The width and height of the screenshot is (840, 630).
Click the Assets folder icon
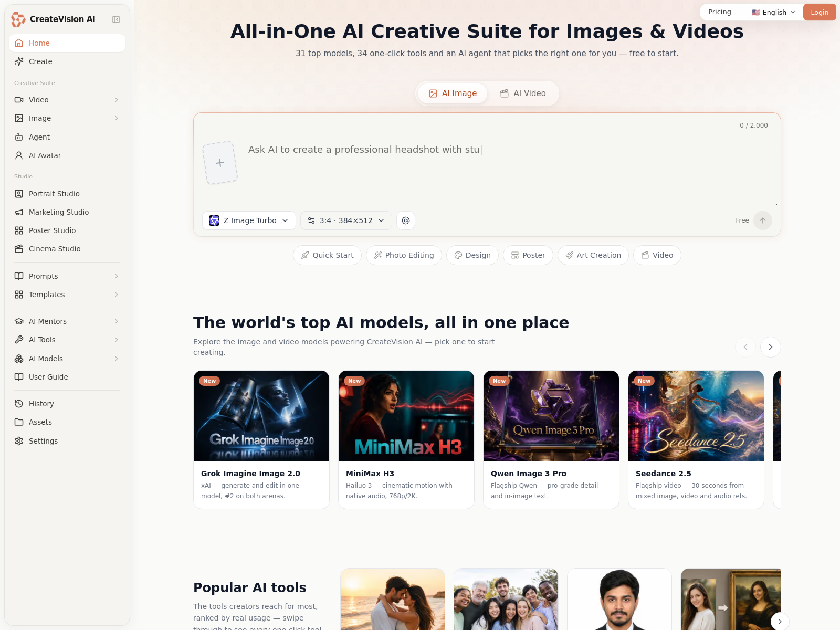[x=19, y=422]
